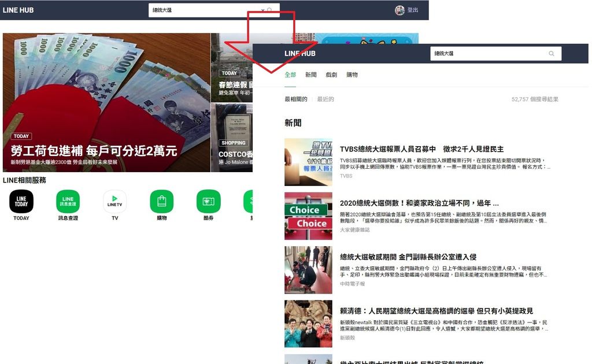Click the user profile avatar in left header
Viewport: 592px width, 364px height.
pyautogui.click(x=399, y=10)
